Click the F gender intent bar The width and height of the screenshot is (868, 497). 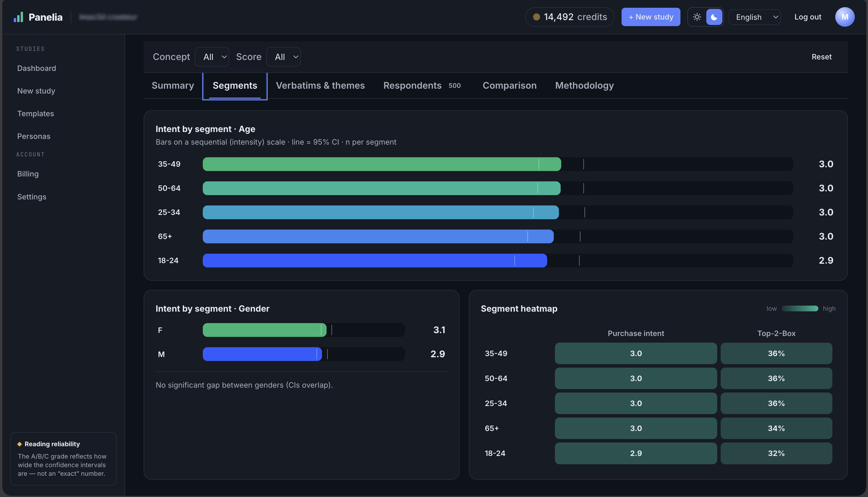(x=265, y=330)
